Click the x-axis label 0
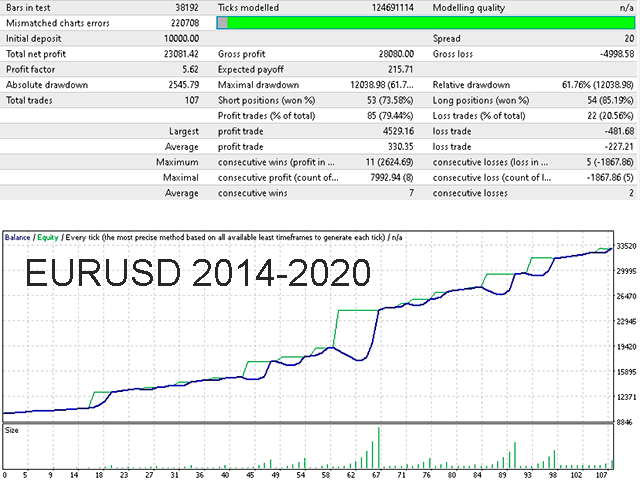This screenshot has width=640, height=480. coord(5,475)
